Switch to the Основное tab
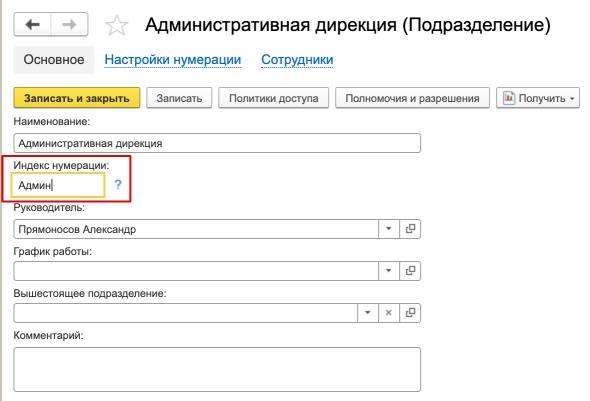Viewport: 590px width, 401px height. click(54, 59)
